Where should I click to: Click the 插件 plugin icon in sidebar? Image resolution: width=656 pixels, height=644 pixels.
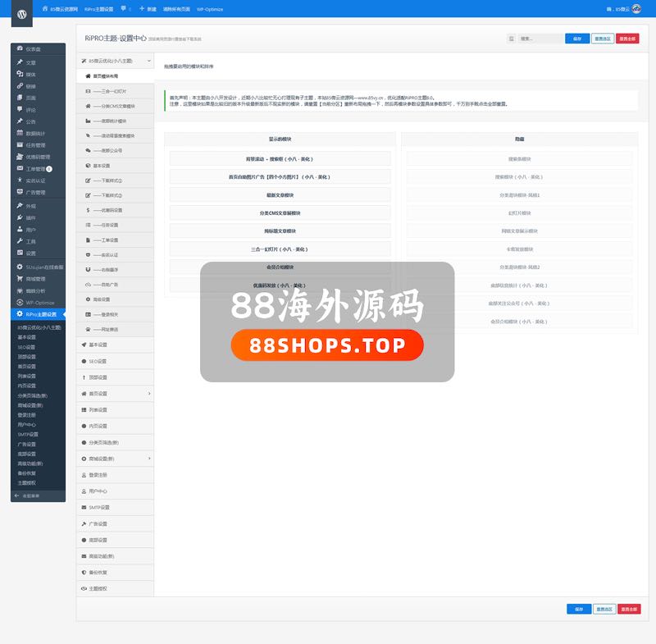pyautogui.click(x=20, y=217)
